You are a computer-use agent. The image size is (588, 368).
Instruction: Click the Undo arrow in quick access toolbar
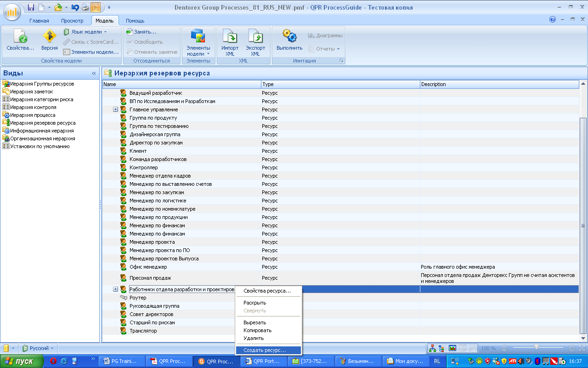(75, 7)
